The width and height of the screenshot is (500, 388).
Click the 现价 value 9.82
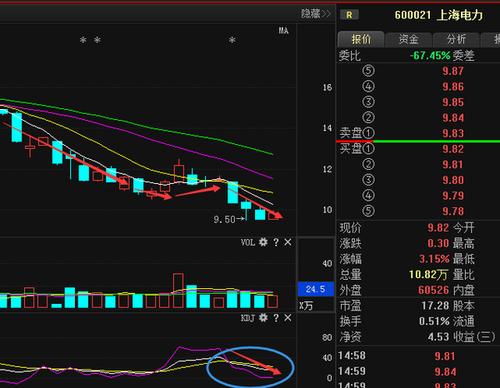(438, 228)
